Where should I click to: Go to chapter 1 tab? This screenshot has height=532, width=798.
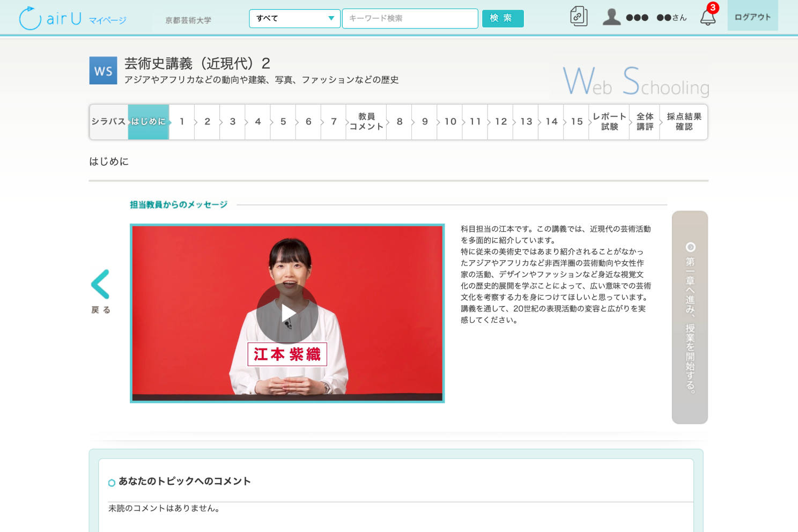click(x=182, y=122)
